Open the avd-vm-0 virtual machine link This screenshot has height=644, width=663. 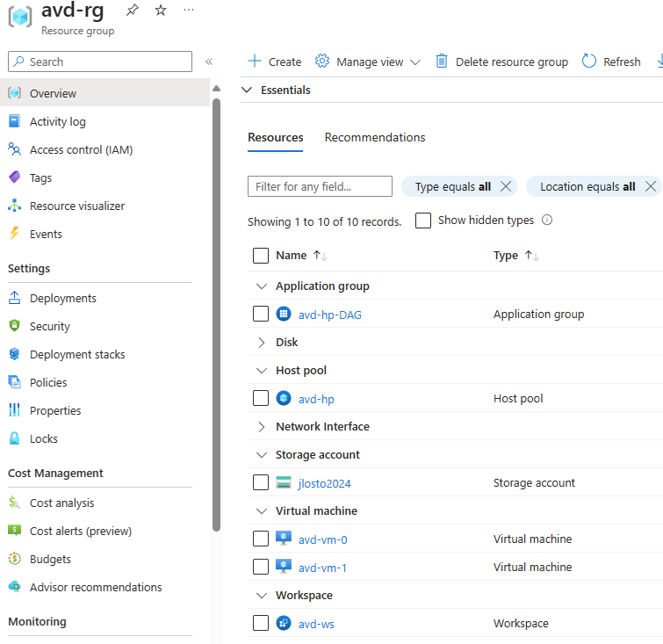[322, 539]
